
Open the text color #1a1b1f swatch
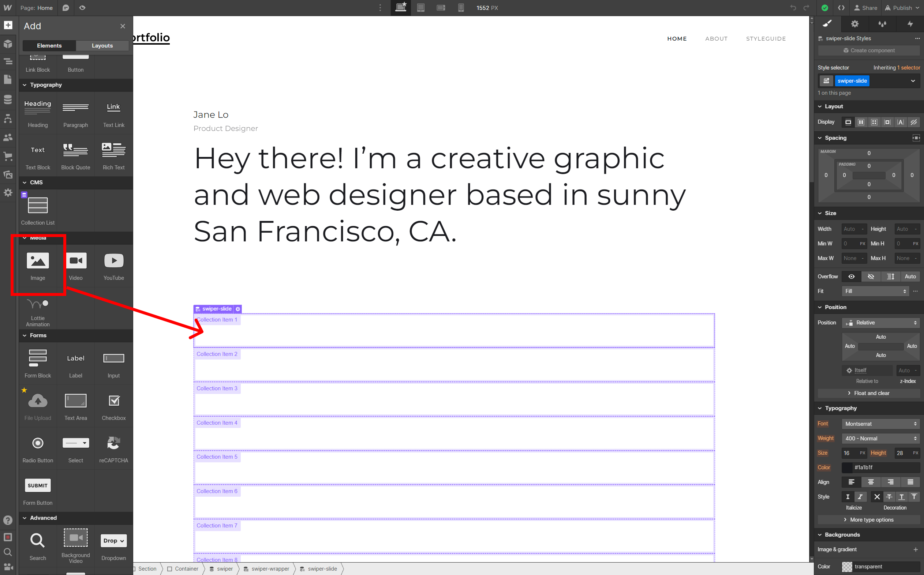[847, 467]
